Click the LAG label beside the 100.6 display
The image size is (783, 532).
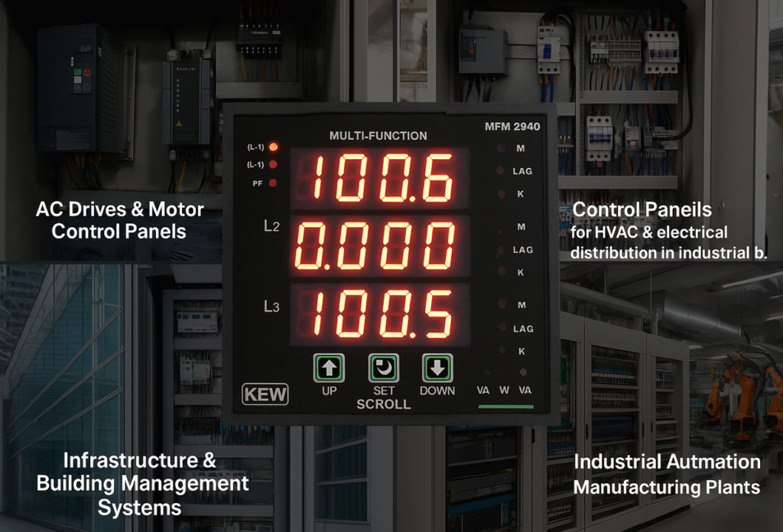(522, 171)
